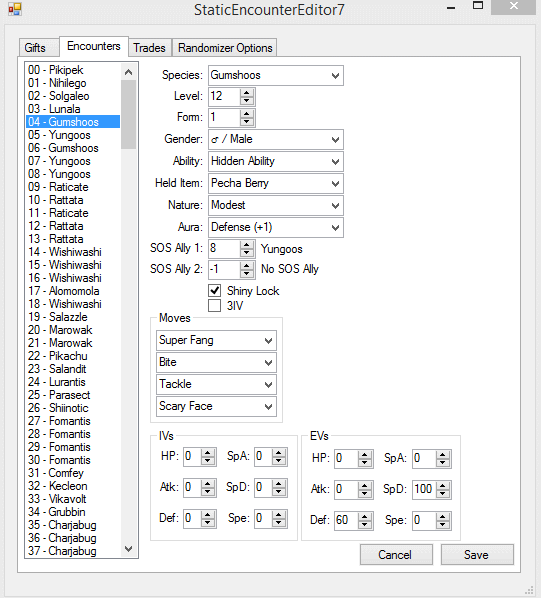Screen dimensions: 541x598
Task: Select 06 - Gumshoos in the list
Action: [x=73, y=148]
